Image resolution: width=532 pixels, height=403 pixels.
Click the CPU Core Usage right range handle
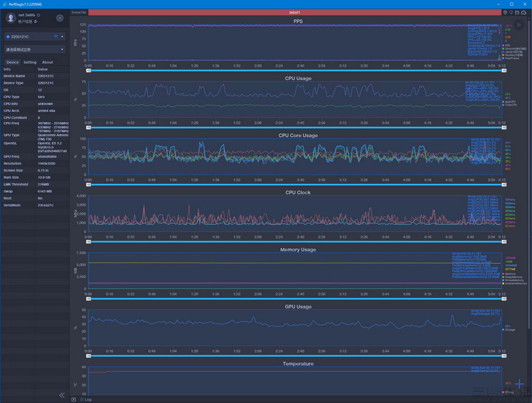tap(504, 184)
